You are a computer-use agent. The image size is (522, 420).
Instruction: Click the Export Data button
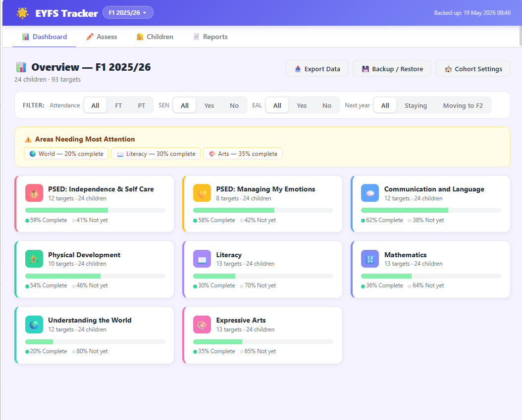317,68
